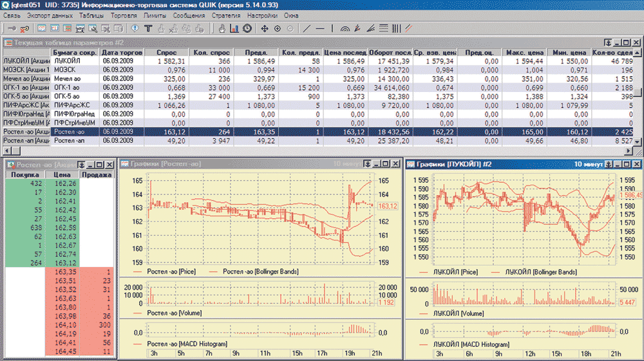Click the bar chart toolbar icon
Screen dimensions: 644x361
point(234,29)
